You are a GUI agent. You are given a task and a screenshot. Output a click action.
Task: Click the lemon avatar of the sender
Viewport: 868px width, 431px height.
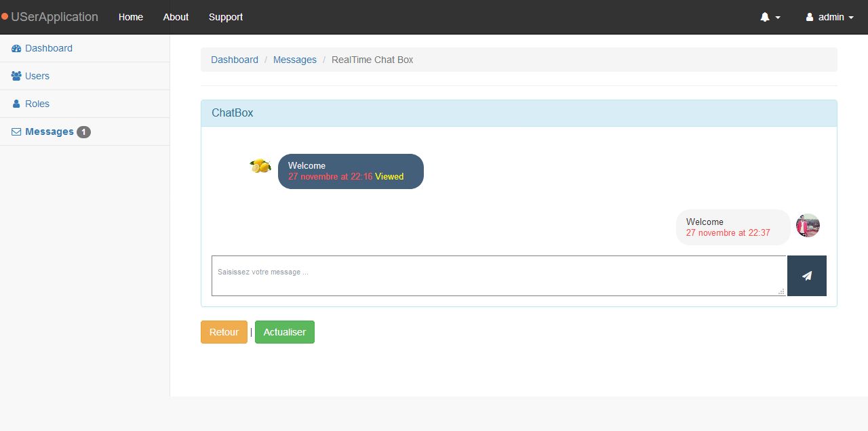click(x=260, y=166)
